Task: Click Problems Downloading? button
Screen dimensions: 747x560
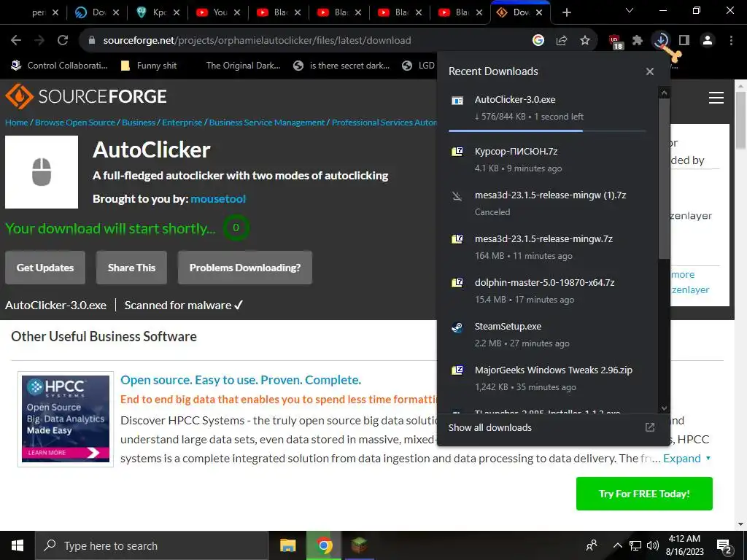Action: point(245,268)
